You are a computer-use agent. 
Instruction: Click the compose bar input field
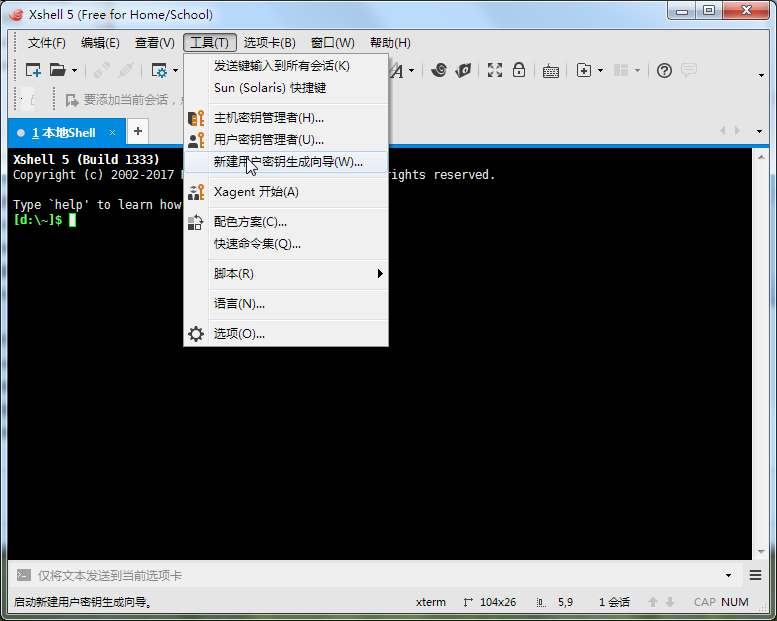[377, 575]
